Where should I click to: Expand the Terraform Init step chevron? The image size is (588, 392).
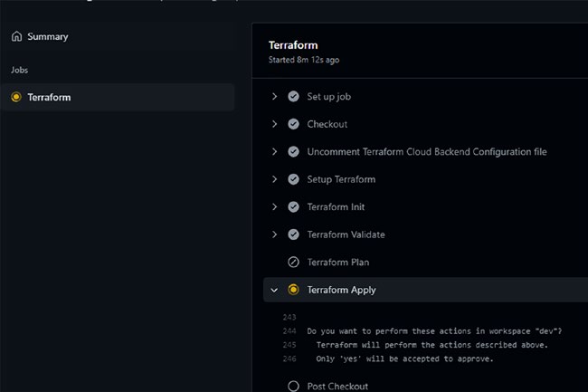[x=274, y=206]
